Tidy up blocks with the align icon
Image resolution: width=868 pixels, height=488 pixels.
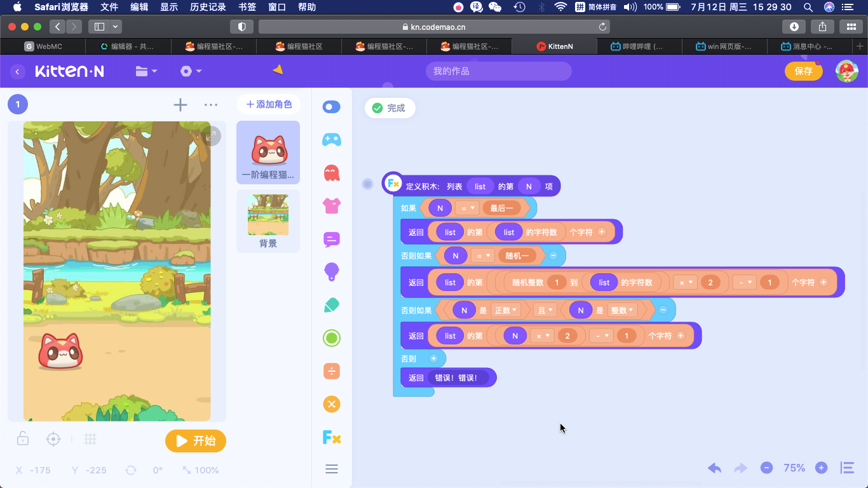[847, 468]
